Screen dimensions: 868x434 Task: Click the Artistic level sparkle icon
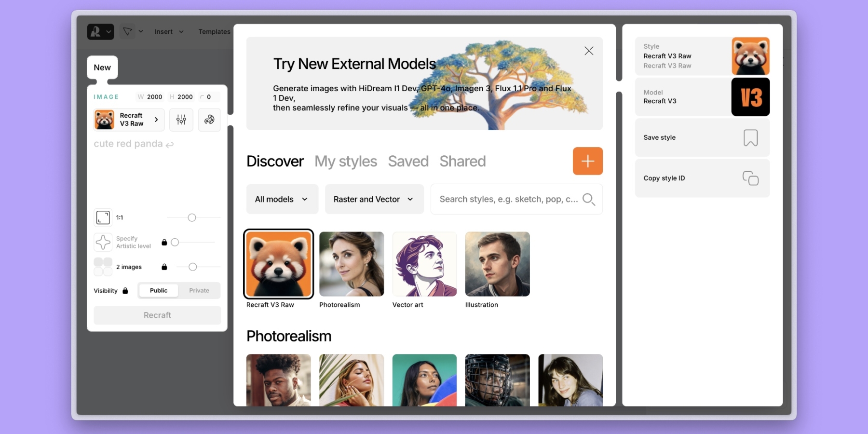click(x=103, y=242)
